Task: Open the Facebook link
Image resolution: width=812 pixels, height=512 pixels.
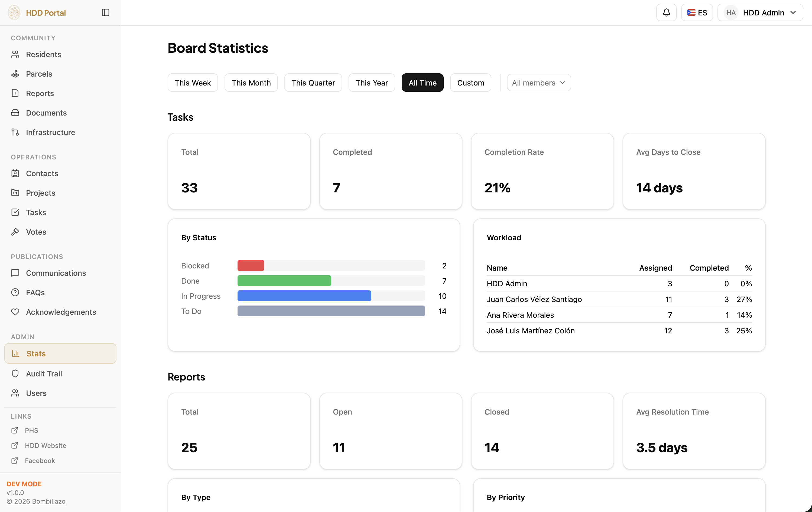Action: click(x=40, y=461)
